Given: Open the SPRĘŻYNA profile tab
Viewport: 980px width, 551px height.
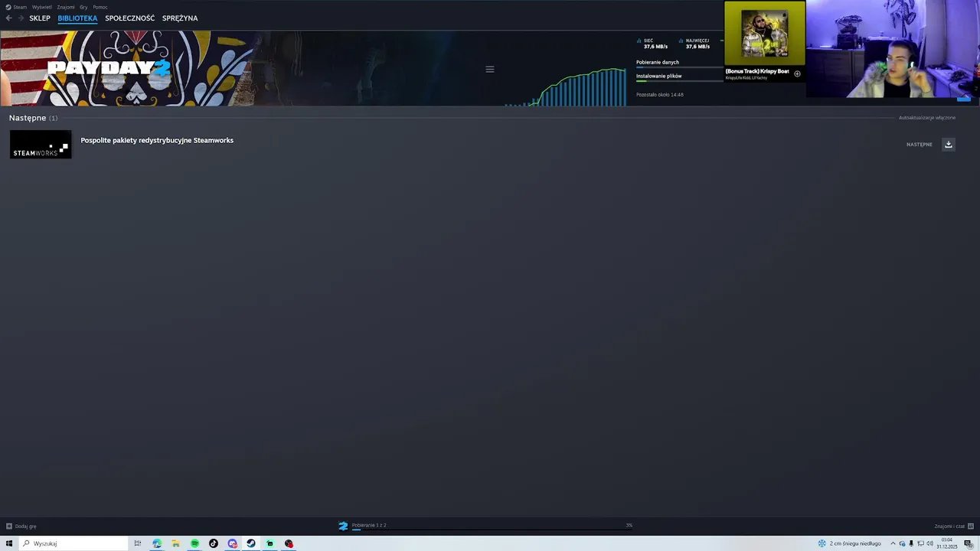Looking at the screenshot, I should (180, 18).
